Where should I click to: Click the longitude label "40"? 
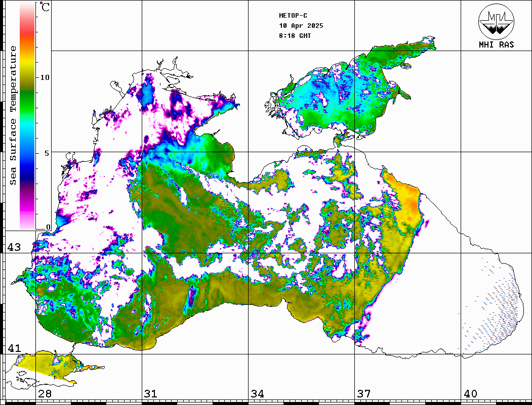click(x=470, y=393)
